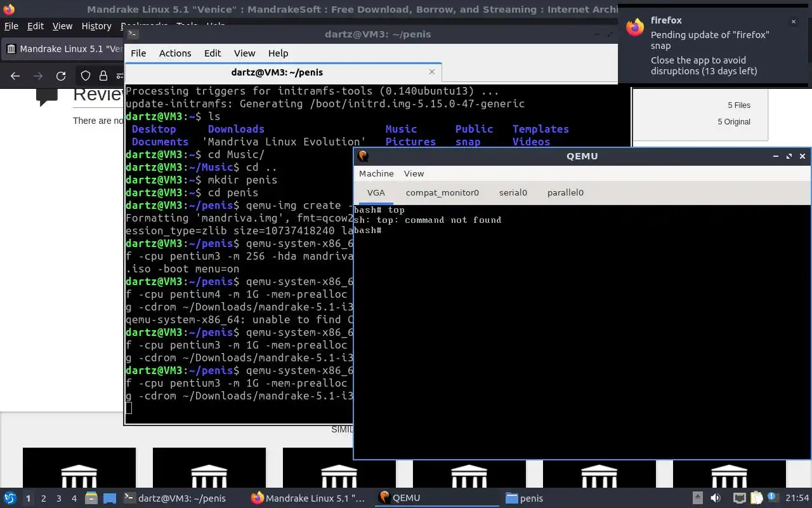Click Firefox's forward arrow

(x=38, y=76)
